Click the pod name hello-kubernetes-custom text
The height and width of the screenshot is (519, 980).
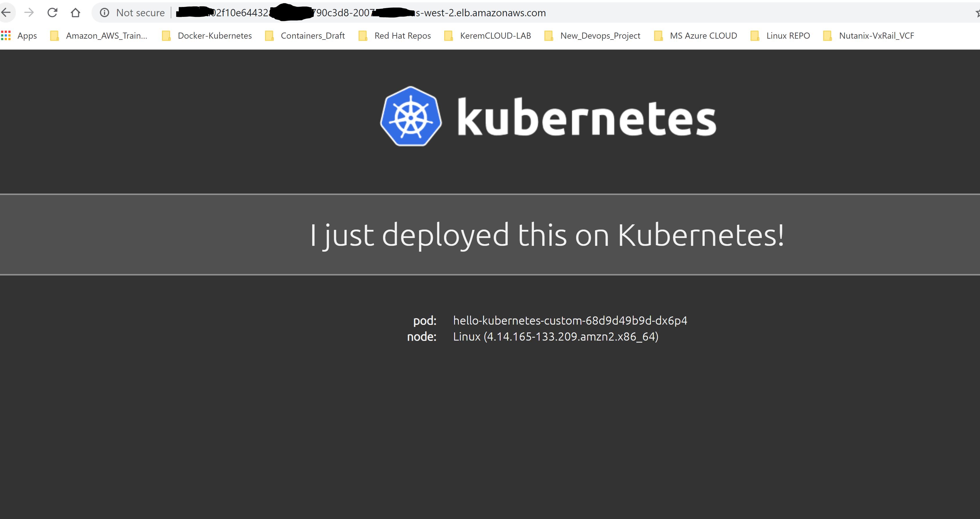tap(570, 321)
